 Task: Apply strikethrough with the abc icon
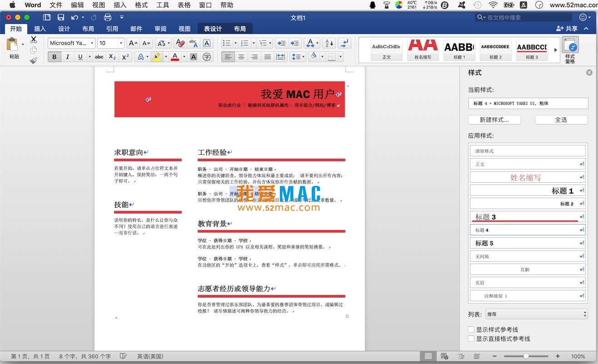point(99,57)
